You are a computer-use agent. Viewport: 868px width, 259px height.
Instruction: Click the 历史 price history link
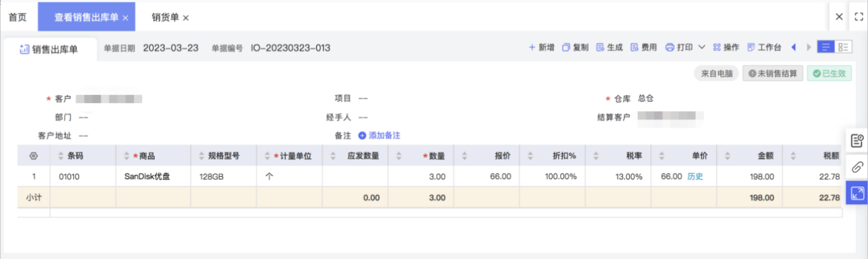click(x=695, y=176)
